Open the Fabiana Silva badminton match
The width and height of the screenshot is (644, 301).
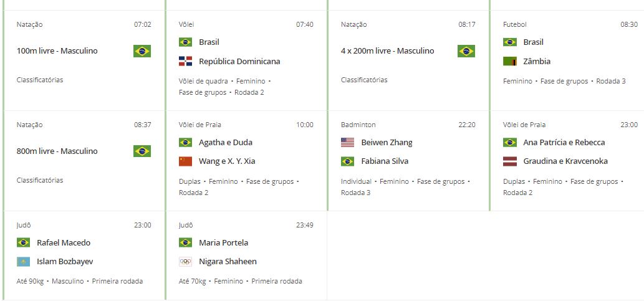(x=408, y=161)
